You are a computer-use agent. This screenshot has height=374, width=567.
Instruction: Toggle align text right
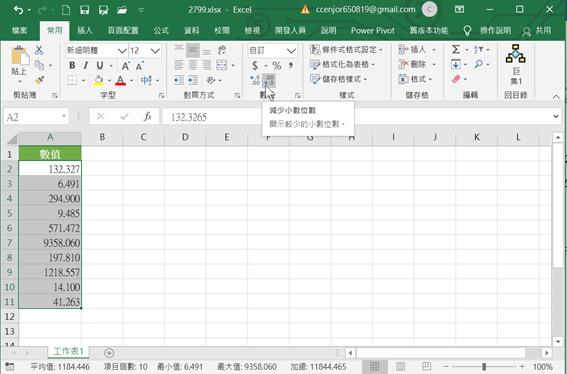[206, 65]
